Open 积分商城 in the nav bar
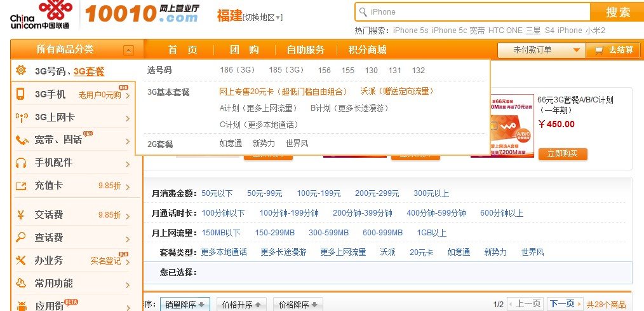 point(367,50)
